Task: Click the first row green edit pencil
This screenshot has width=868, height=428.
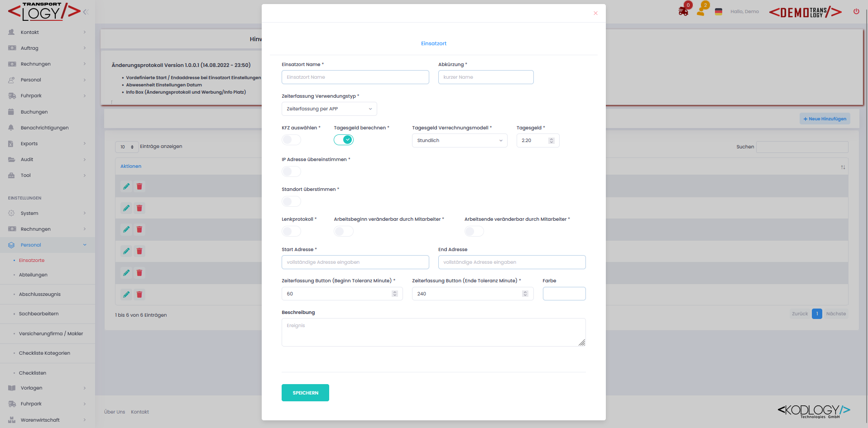Action: (126, 186)
